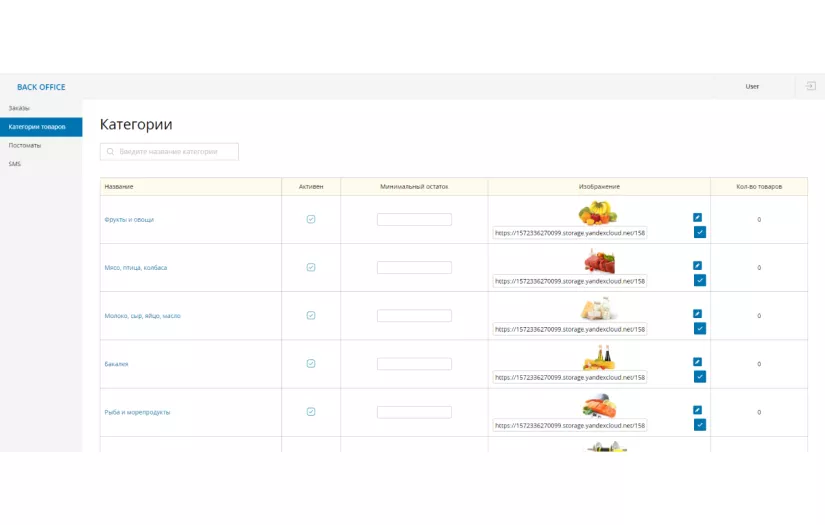Image resolution: width=825 pixels, height=525 pixels.
Task: Click the edit pencil icon for Бакалея row
Action: click(698, 362)
